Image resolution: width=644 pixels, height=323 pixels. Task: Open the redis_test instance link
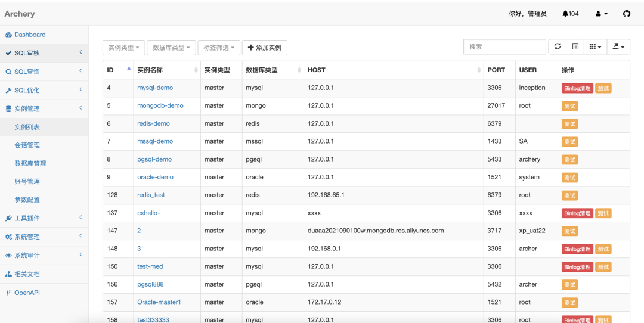click(x=151, y=195)
